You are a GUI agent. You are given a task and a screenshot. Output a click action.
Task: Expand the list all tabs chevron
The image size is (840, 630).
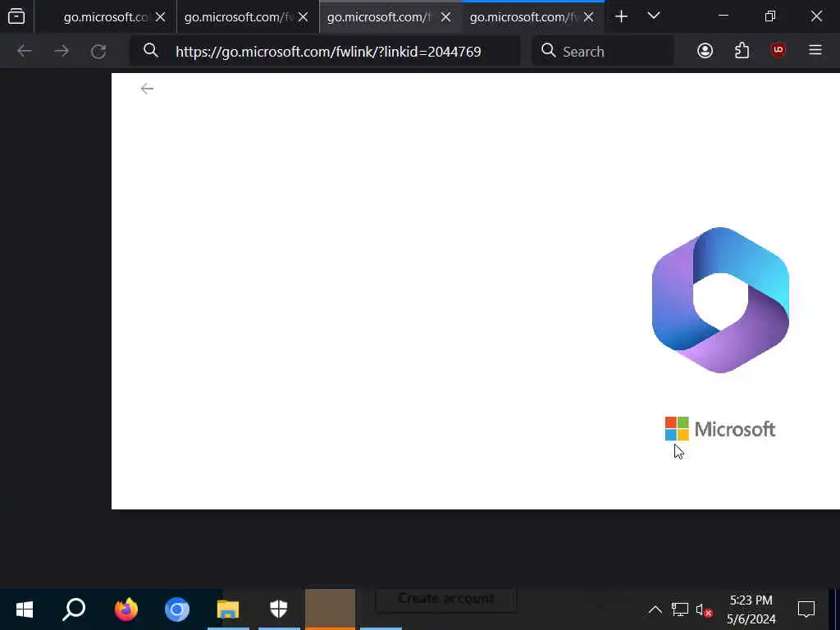coord(654,16)
